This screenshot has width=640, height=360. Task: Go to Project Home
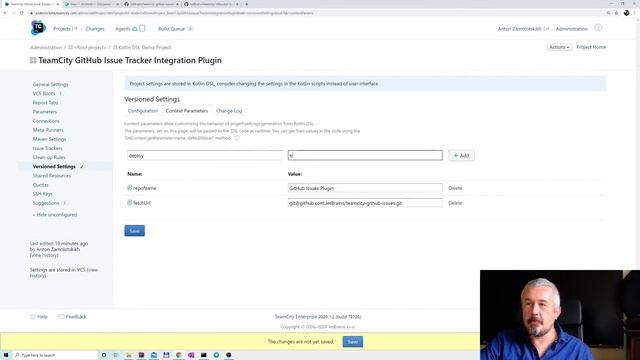click(591, 47)
